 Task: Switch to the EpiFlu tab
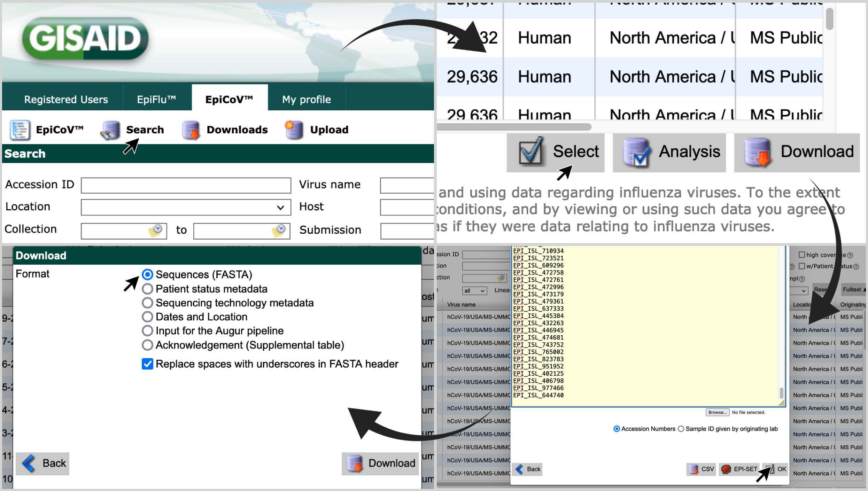click(x=157, y=100)
